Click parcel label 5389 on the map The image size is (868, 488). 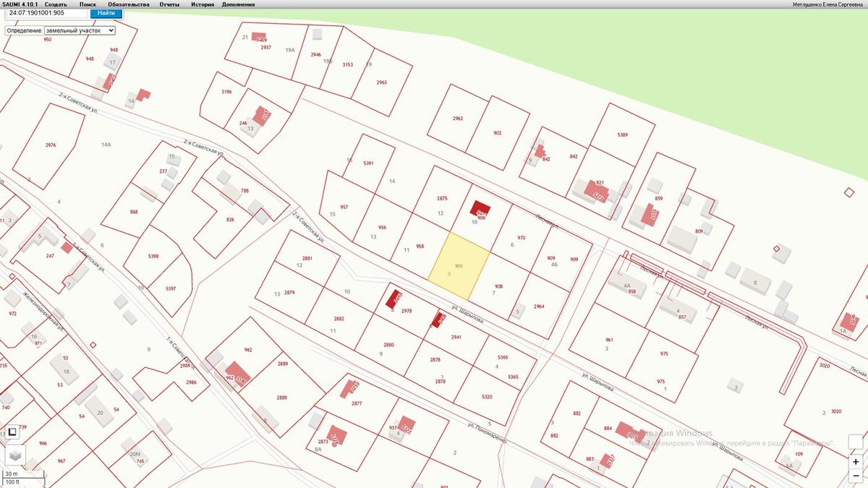point(623,135)
